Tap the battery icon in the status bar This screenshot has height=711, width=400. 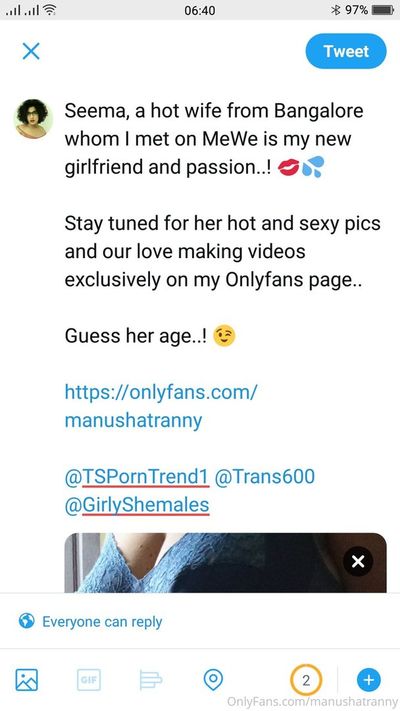coord(382,10)
